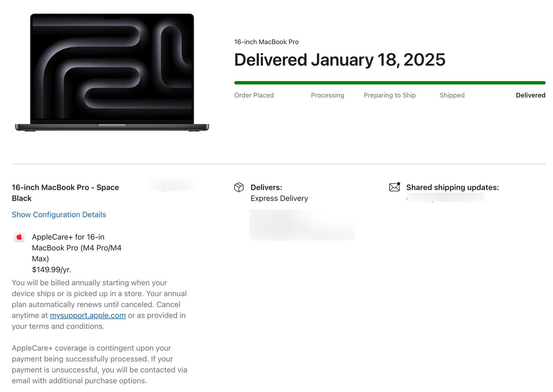
Task: Click the envelope icon beside Shared shipping updates
Action: [395, 187]
